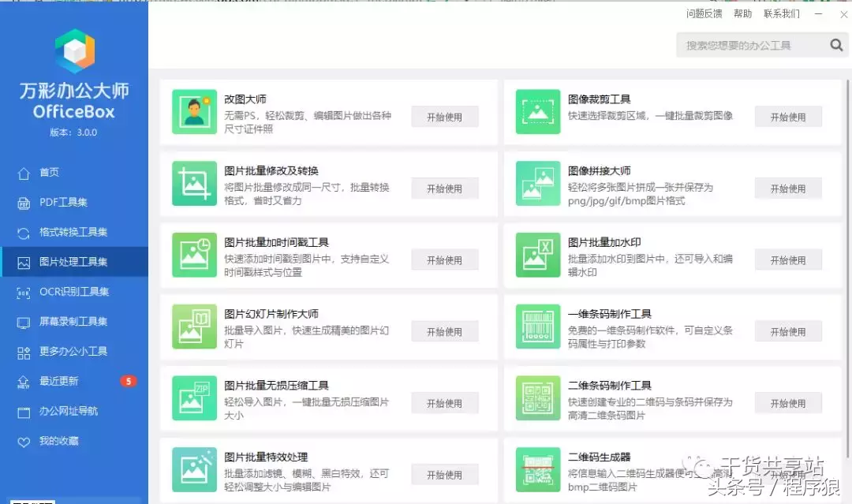Click the 首页 house icon
Viewport: 852px width, 504px height.
click(x=24, y=174)
